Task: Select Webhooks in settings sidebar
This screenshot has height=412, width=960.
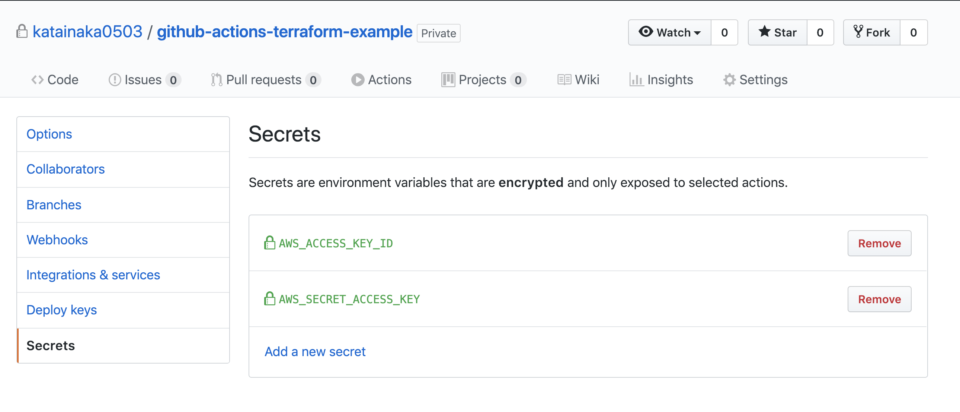Action: click(x=57, y=240)
